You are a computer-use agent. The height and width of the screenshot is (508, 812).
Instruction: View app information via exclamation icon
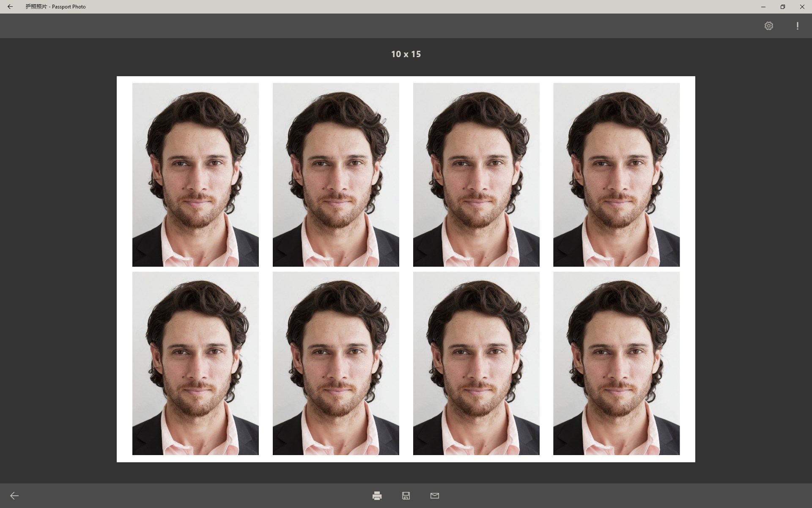[x=797, y=26]
